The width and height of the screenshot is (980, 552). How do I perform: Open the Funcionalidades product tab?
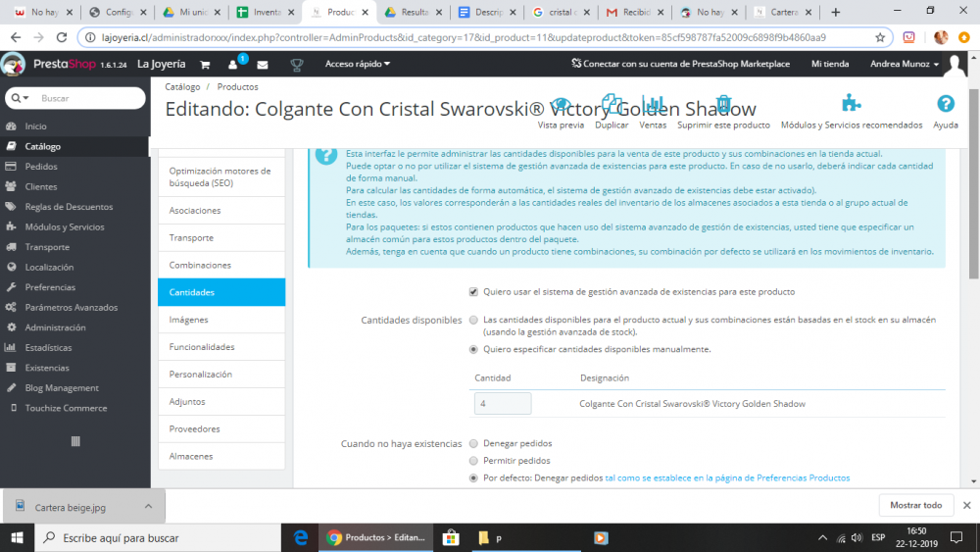(221, 347)
